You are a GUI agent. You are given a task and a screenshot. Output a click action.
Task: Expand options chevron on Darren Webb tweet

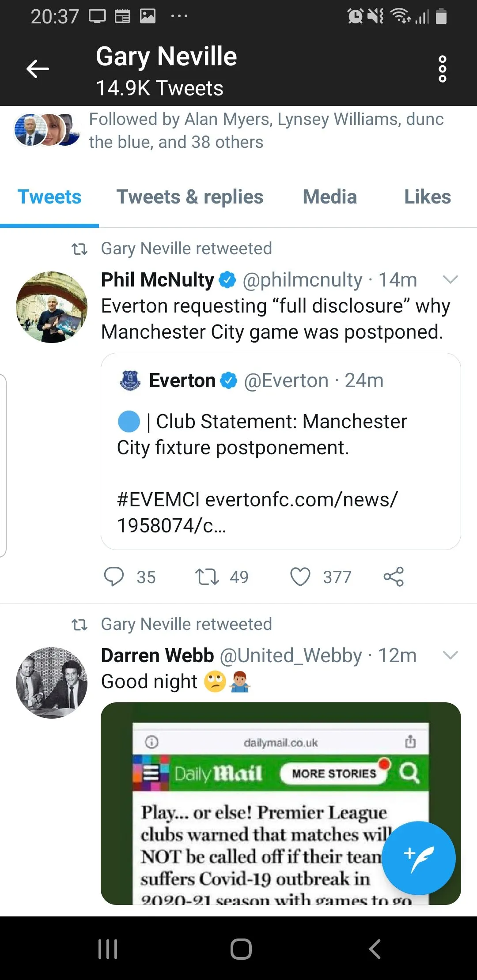(x=450, y=655)
